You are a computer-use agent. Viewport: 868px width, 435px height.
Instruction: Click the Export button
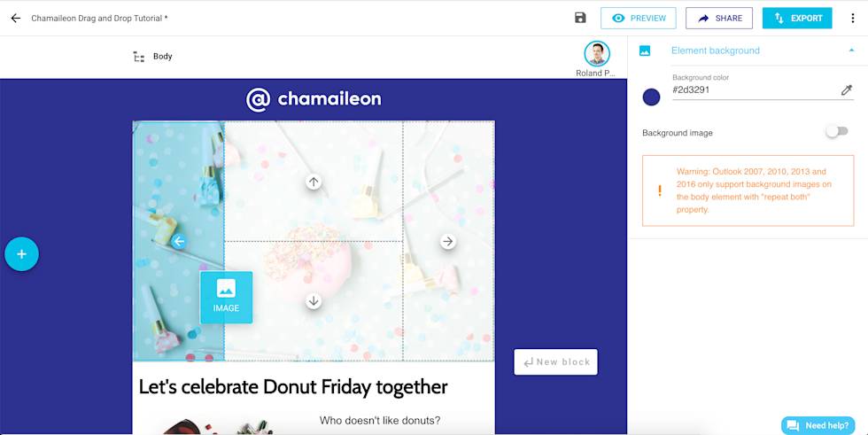click(x=797, y=18)
